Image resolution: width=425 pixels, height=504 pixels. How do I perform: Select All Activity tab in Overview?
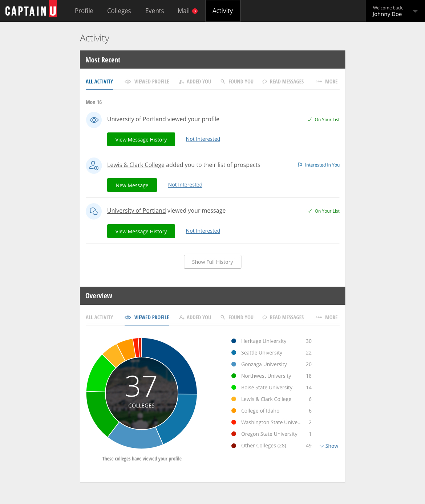(99, 317)
